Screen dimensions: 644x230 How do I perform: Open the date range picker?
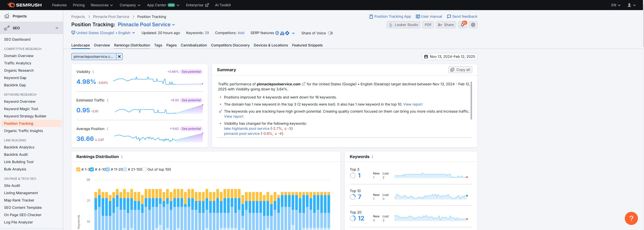point(449,57)
